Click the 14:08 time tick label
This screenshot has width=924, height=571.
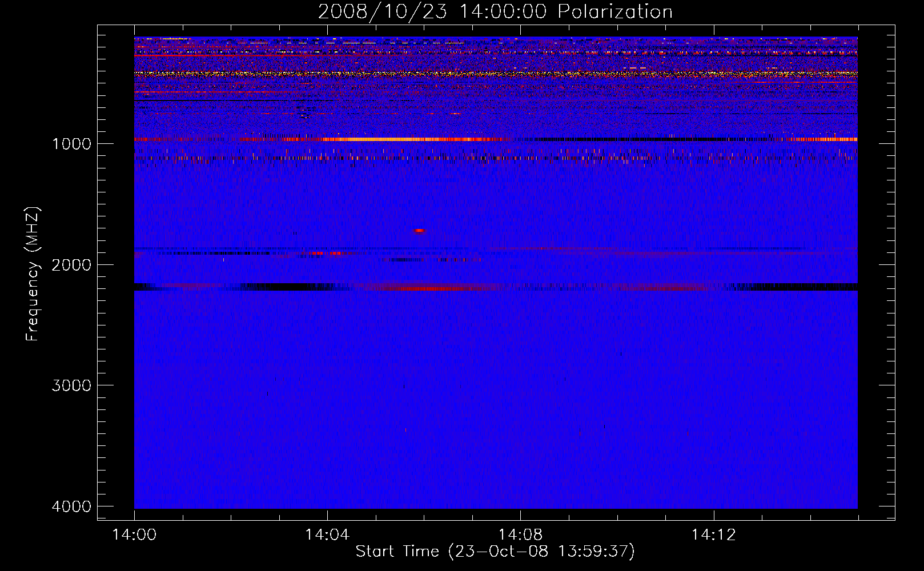[x=520, y=535]
